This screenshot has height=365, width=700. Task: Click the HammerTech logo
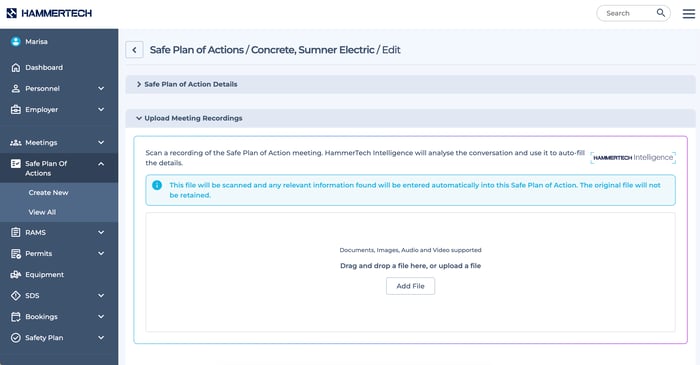(49, 13)
